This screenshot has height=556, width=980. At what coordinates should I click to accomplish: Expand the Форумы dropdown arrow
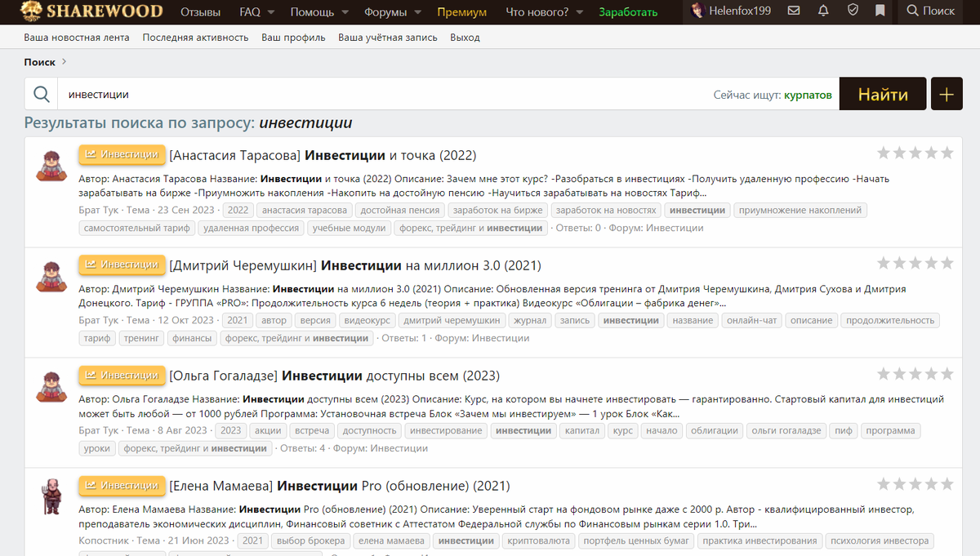[418, 12]
